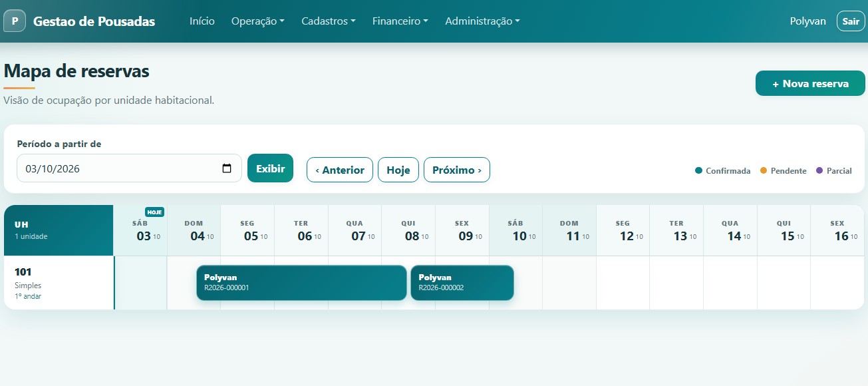Click the Exibir button
This screenshot has height=386, width=868.
tap(270, 168)
